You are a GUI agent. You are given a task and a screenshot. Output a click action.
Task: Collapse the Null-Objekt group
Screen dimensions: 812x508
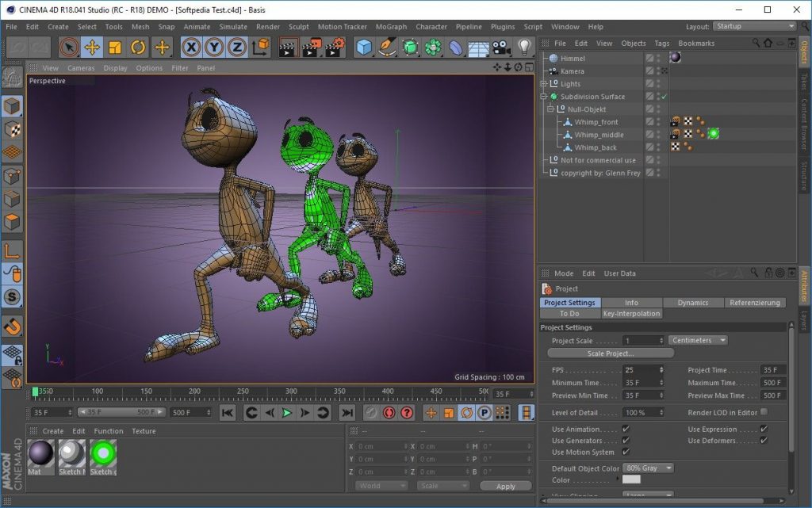[550, 109]
